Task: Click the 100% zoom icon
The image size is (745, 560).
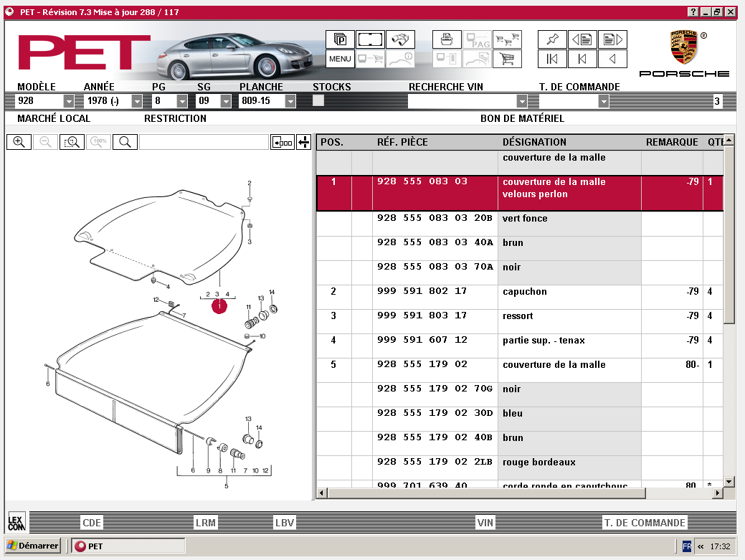Action: pyautogui.click(x=98, y=141)
